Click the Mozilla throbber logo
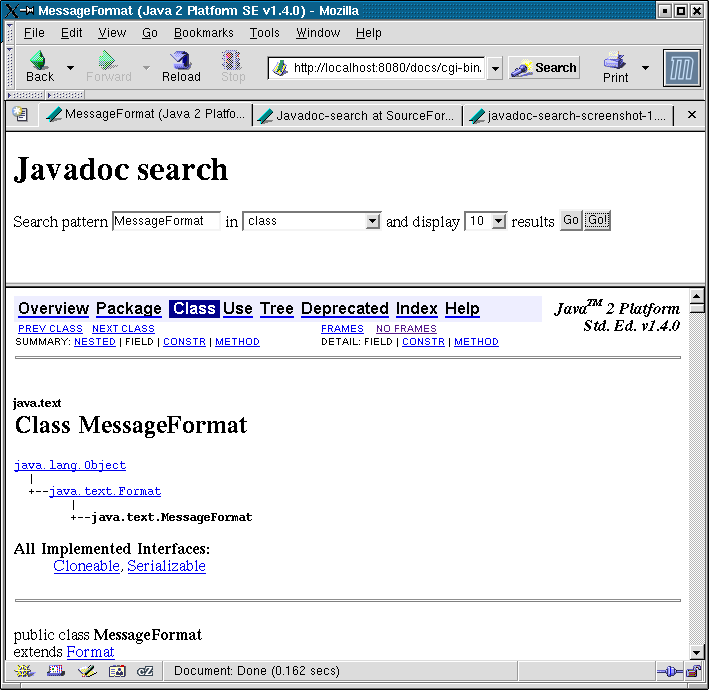The width and height of the screenshot is (709, 690). [682, 68]
